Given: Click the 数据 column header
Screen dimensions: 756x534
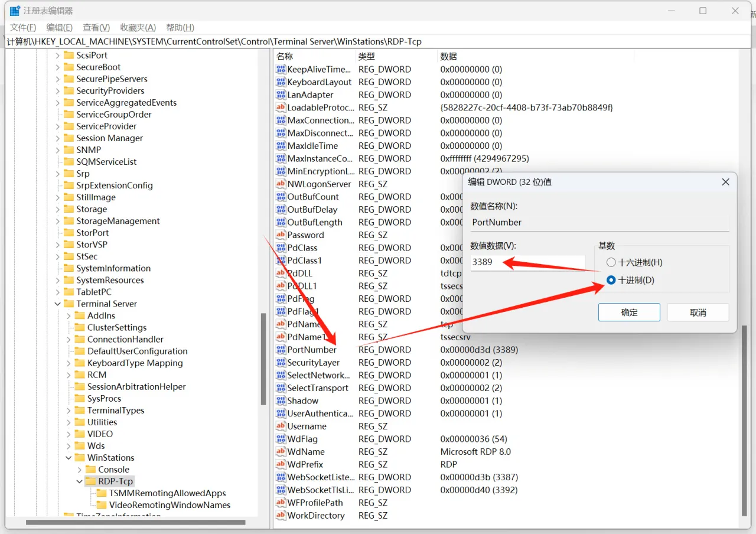Looking at the screenshot, I should pyautogui.click(x=535, y=56).
